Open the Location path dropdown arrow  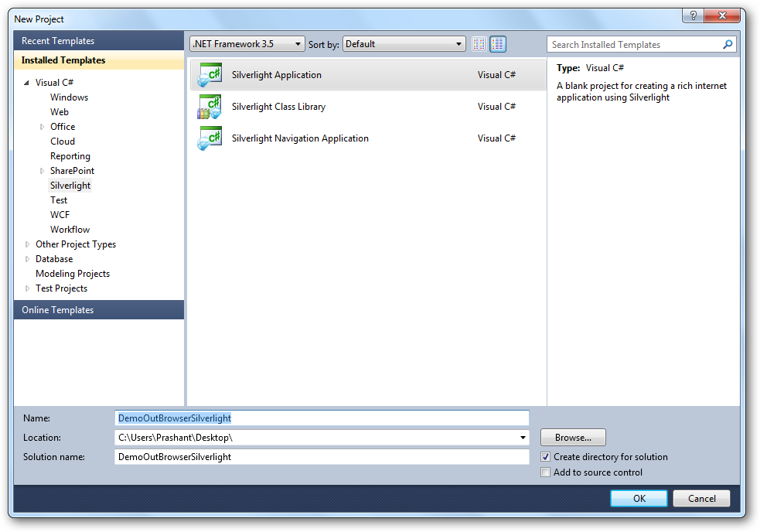pyautogui.click(x=523, y=438)
